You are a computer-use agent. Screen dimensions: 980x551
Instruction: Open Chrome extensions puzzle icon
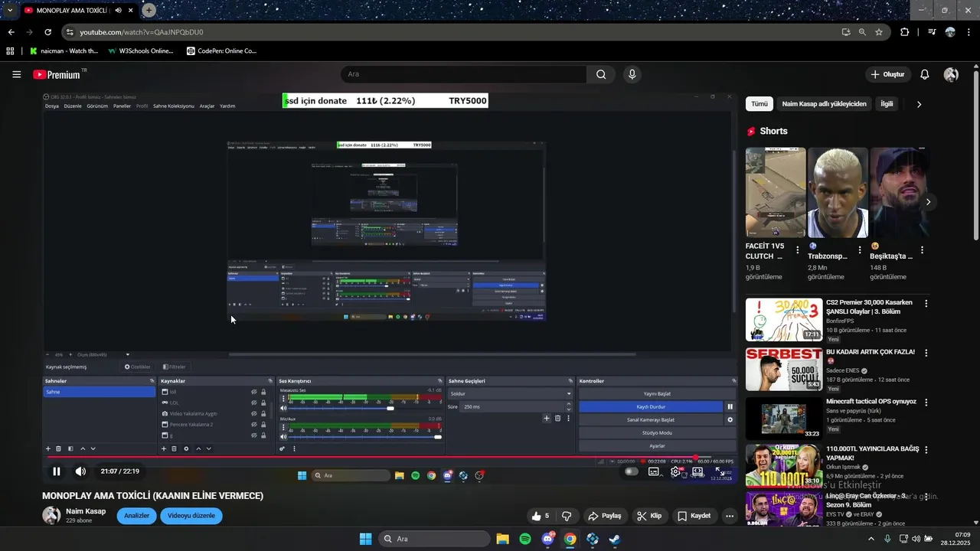point(905,32)
